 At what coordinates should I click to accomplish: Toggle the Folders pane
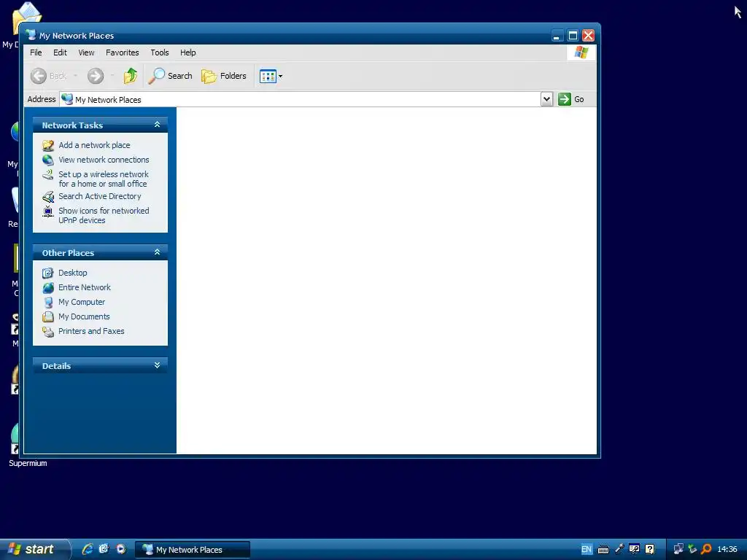[x=224, y=76]
